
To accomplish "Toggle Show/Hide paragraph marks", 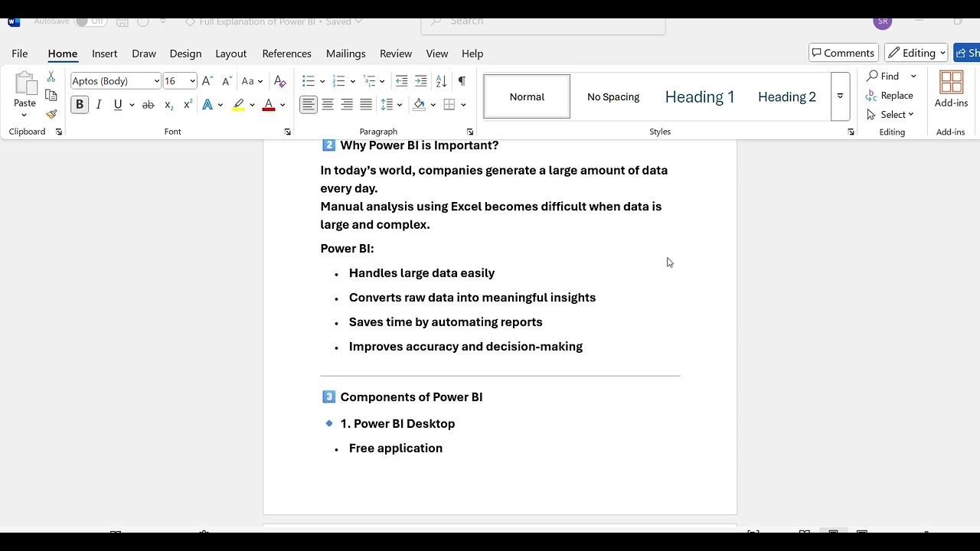I will click(462, 81).
